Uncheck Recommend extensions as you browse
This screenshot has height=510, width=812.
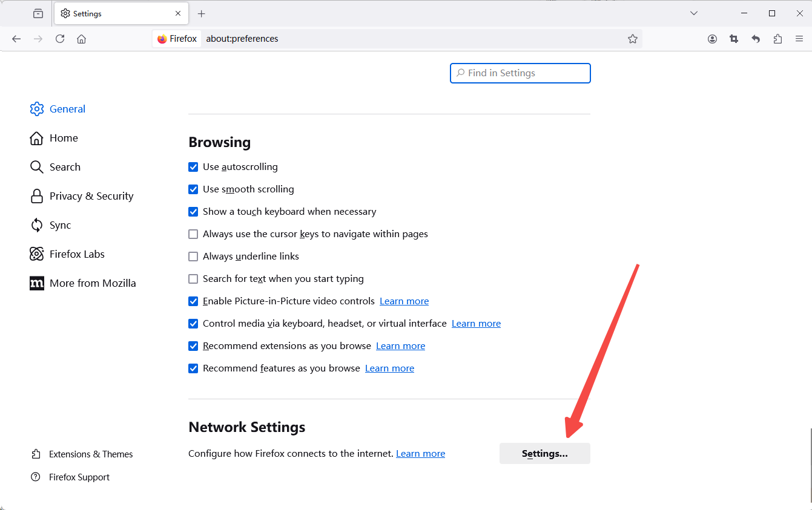193,346
